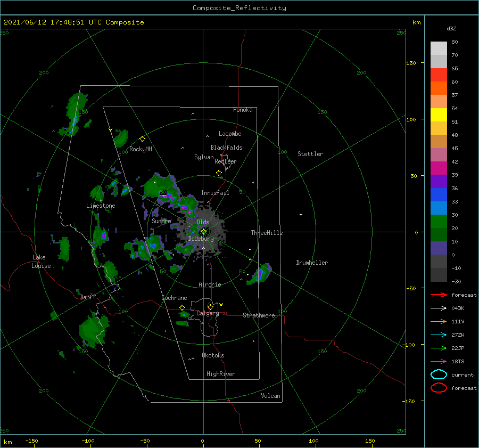Select the dark orange 57–60 dBZ swatch
Image resolution: width=479 pixels, height=448 pixels.
click(439, 88)
